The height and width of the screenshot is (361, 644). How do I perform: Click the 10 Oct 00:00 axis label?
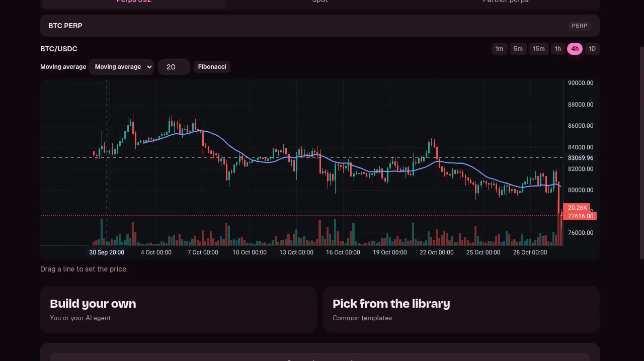[250, 252]
